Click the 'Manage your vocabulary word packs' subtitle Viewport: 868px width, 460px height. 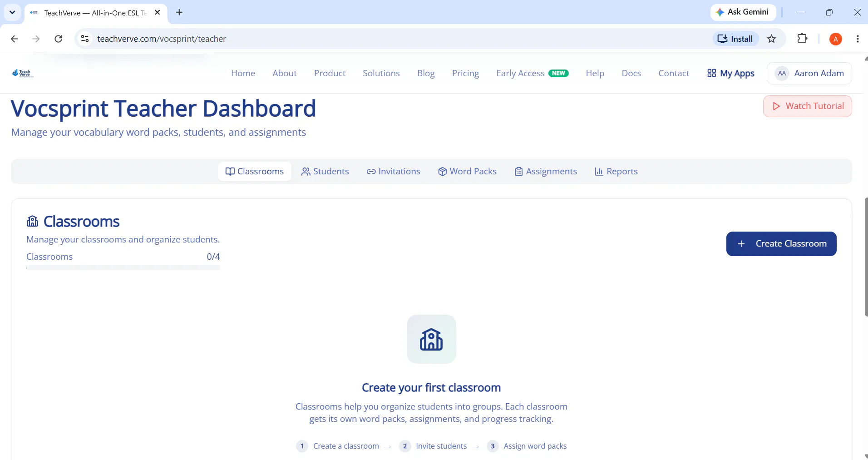158,132
